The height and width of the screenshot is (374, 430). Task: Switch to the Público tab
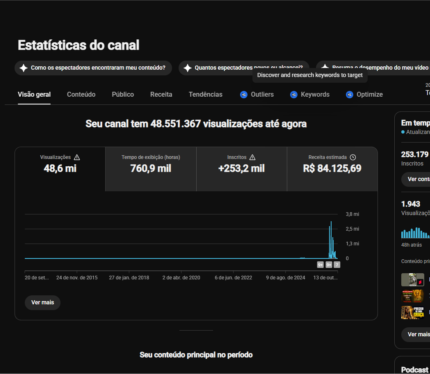[123, 95]
